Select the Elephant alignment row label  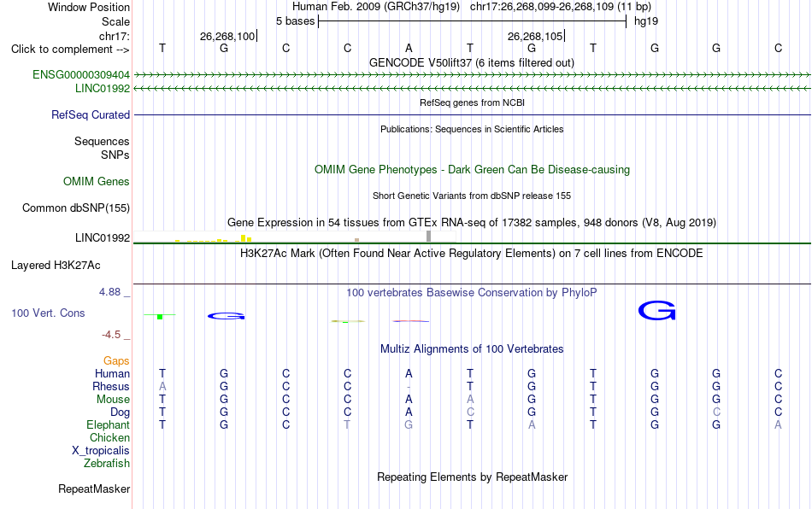(108, 424)
